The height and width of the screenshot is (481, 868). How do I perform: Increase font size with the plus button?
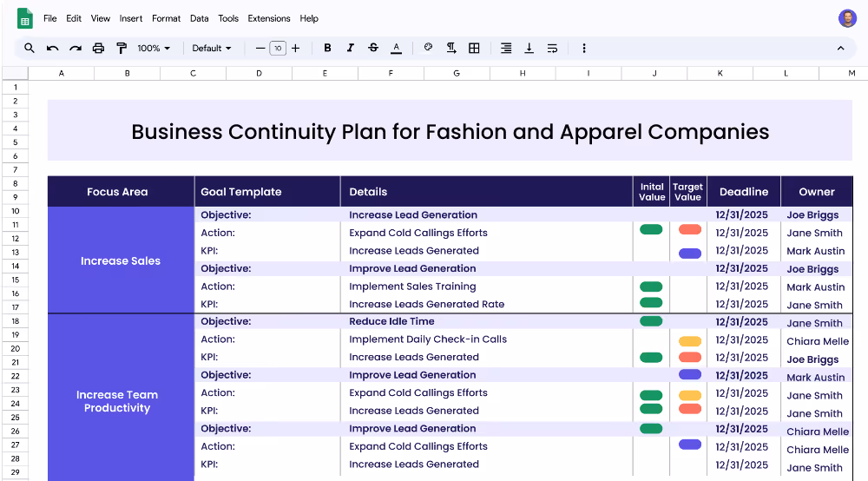(296, 49)
